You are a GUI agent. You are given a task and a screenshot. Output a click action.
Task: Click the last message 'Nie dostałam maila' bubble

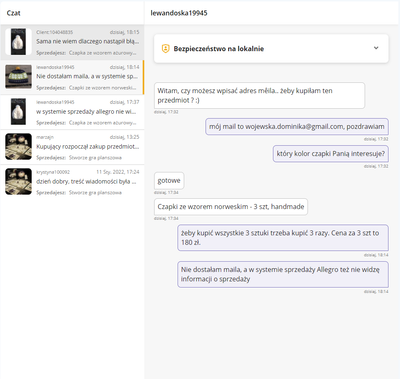pos(283,274)
